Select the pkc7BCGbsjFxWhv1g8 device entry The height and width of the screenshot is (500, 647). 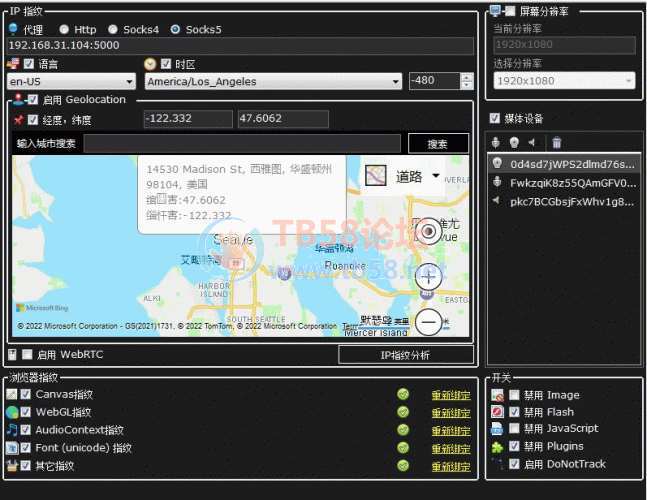pyautogui.click(x=570, y=201)
